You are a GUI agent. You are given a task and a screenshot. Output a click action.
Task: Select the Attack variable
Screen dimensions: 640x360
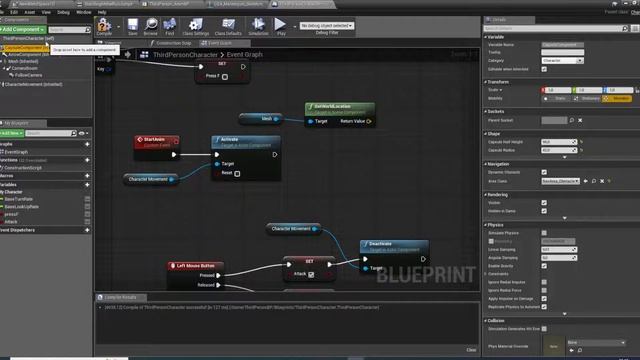coord(11,222)
